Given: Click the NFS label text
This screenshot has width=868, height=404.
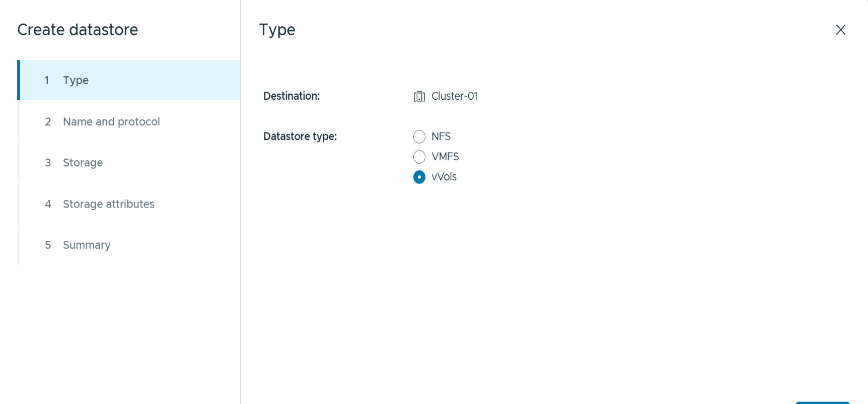Looking at the screenshot, I should pos(441,137).
